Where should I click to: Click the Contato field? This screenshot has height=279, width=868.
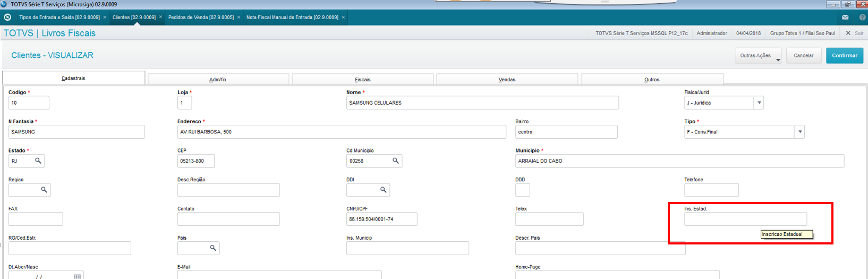coord(228,219)
